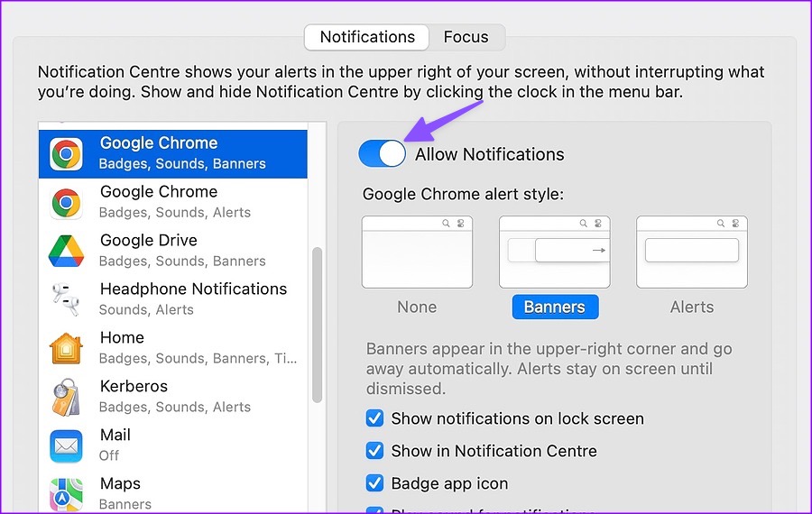Click the Chrome icon in the highlighted row
This screenshot has width=812, height=514.
pos(66,153)
